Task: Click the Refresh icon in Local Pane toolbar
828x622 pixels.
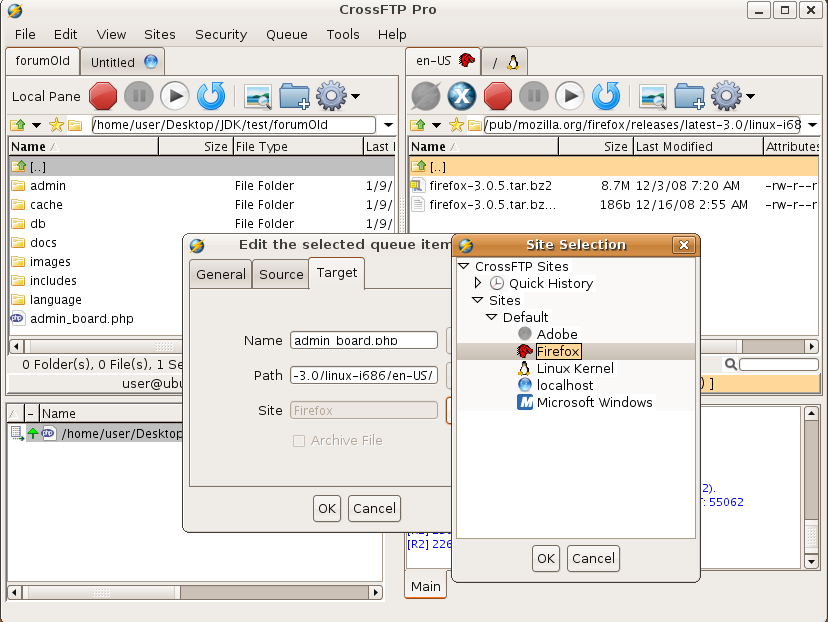Action: point(211,96)
